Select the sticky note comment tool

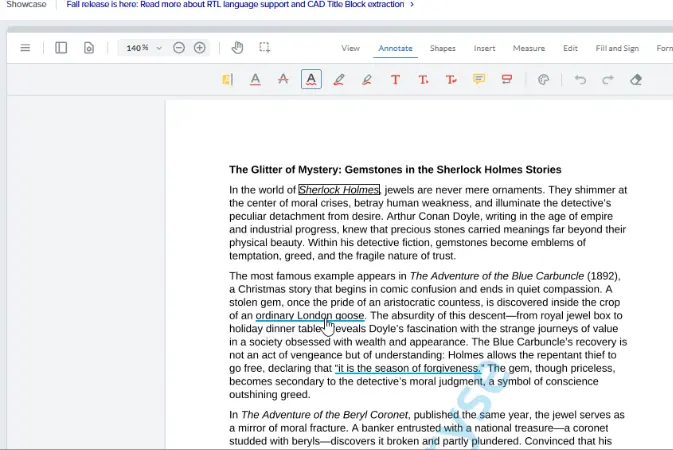pyautogui.click(x=479, y=79)
